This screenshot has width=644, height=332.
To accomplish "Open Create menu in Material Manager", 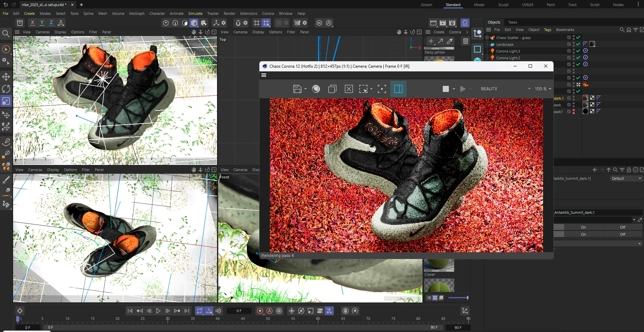I will click(439, 32).
